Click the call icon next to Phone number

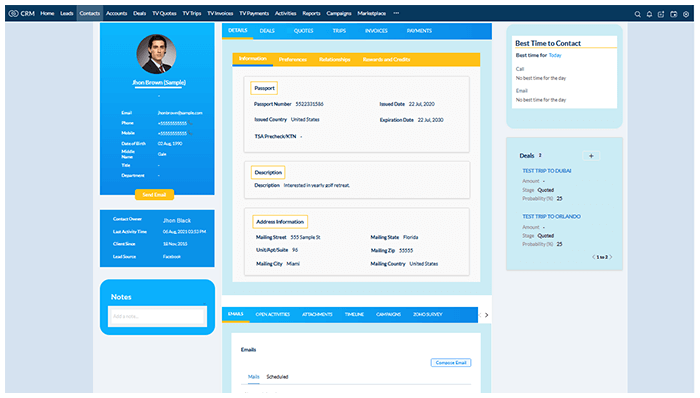pos(190,123)
